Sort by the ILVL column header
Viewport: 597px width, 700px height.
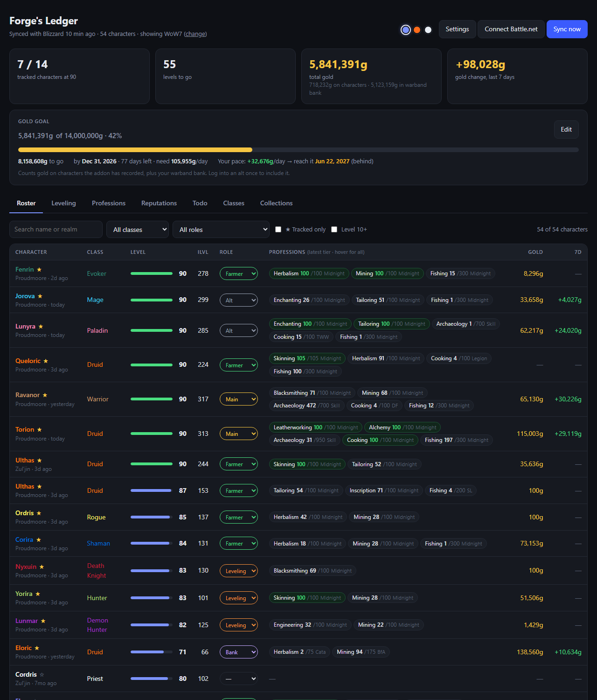coord(203,252)
